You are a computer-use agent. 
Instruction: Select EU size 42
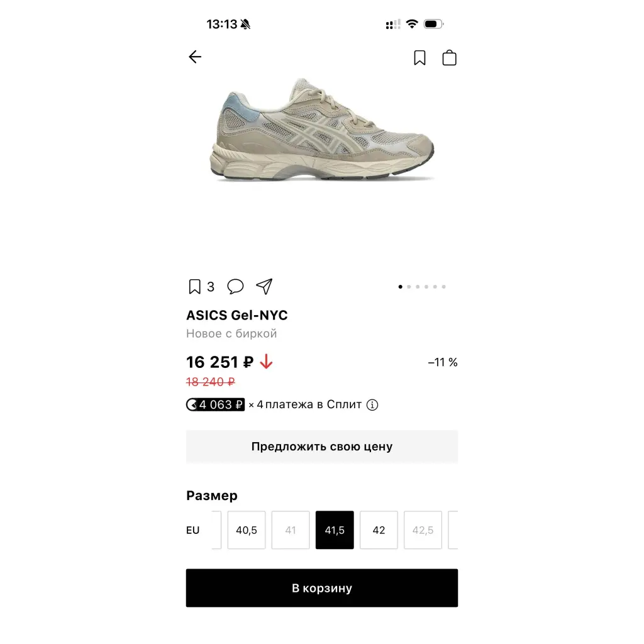(x=379, y=530)
